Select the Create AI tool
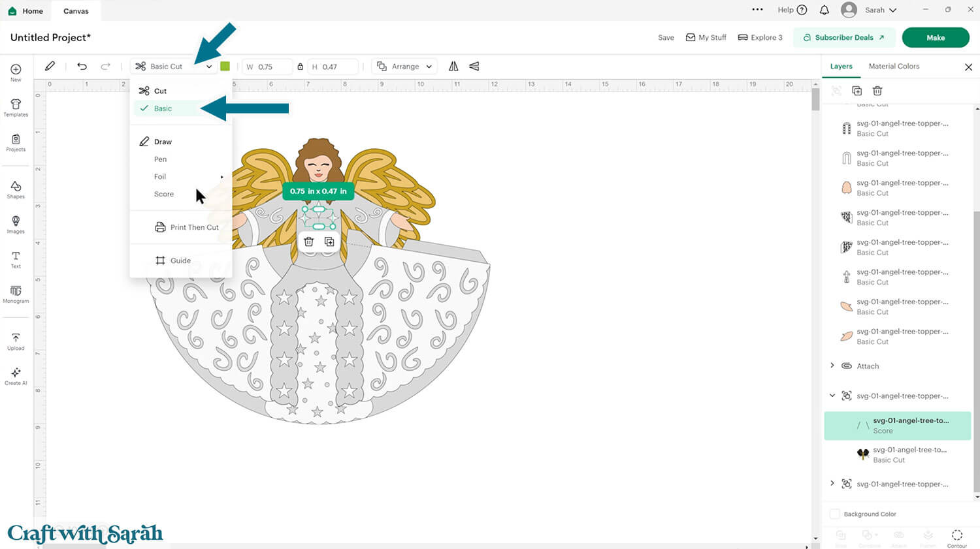Image resolution: width=980 pixels, height=549 pixels. click(15, 376)
